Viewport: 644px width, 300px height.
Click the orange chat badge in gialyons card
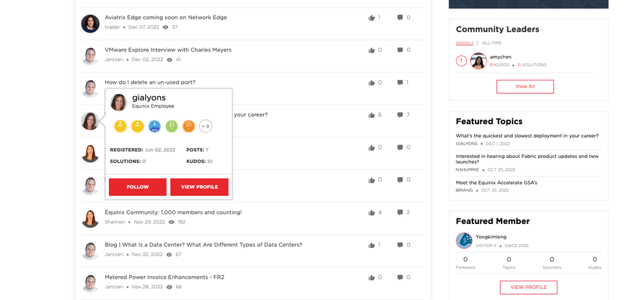pyautogui.click(x=188, y=126)
